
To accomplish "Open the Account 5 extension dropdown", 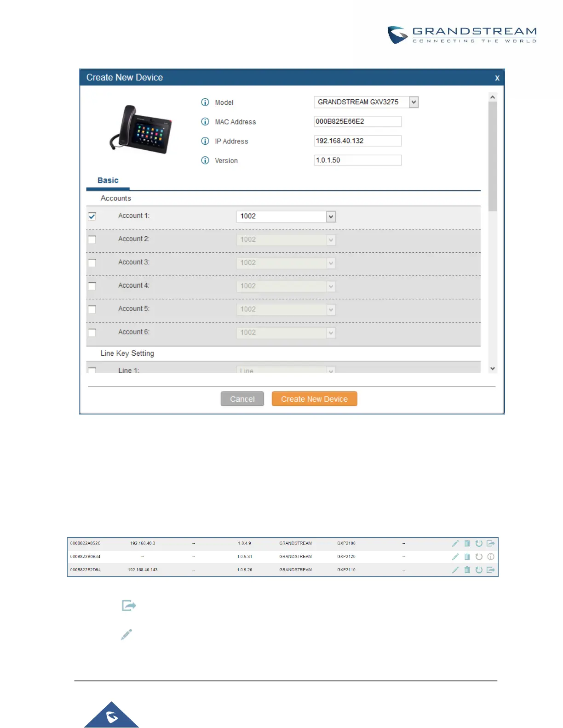I will click(286, 309).
